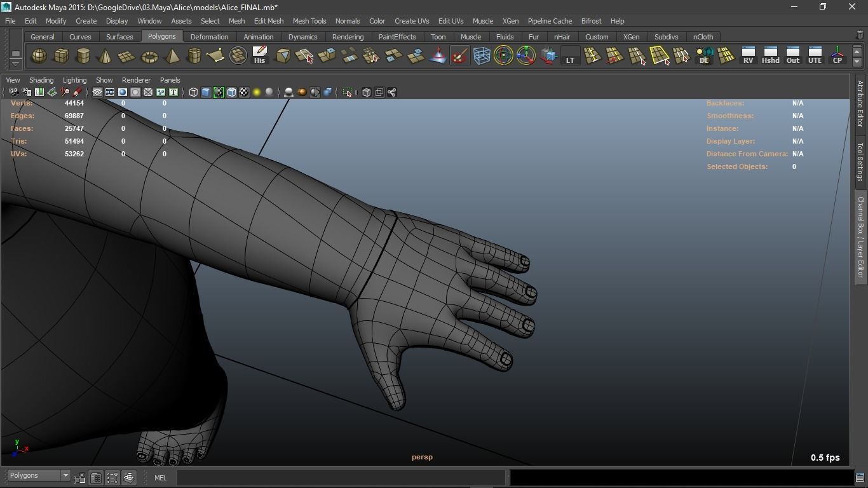The height and width of the screenshot is (488, 868).
Task: Click the blue wireframe lattice cube shelf icon
Action: tap(482, 56)
